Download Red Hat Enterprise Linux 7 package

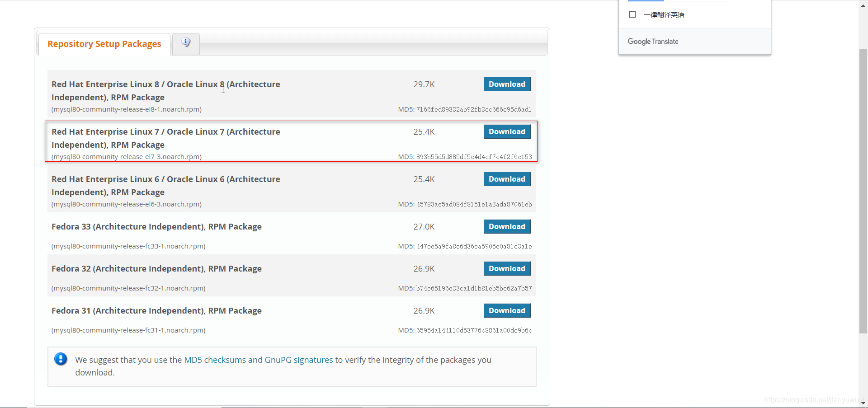(507, 131)
